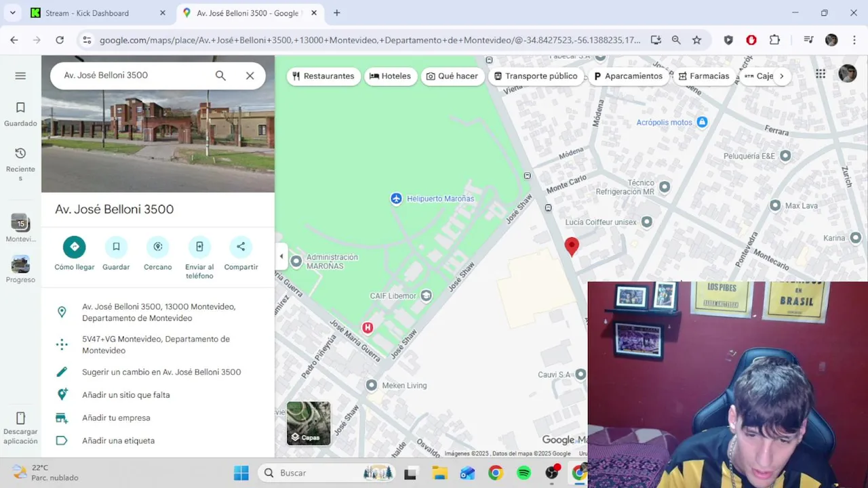Click the Acrópolis motos marker

tap(702, 122)
